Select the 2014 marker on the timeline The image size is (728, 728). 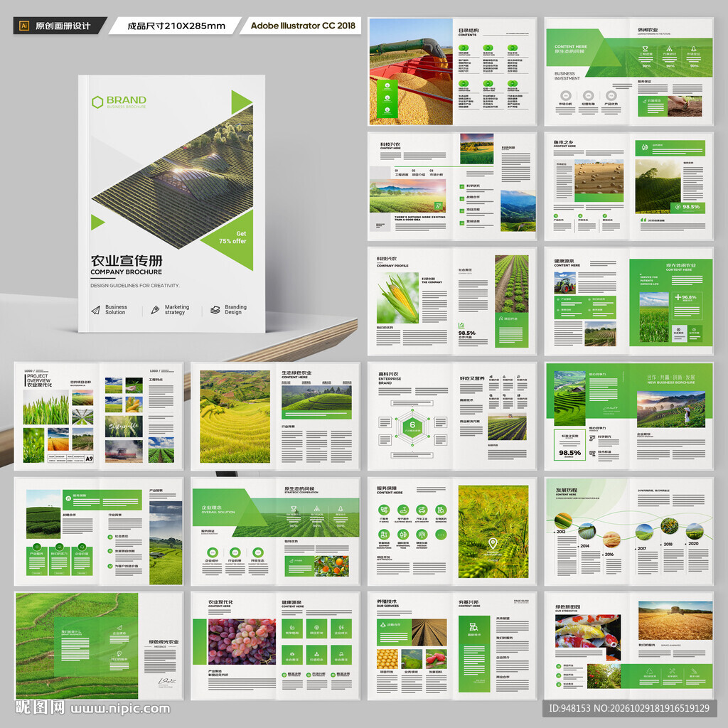(584, 546)
